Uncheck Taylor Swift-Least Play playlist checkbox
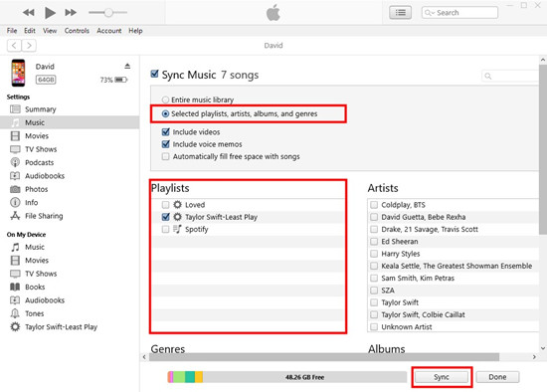 click(166, 217)
